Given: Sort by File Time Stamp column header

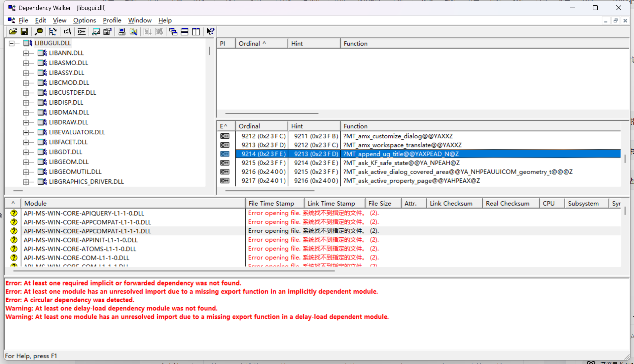Looking at the screenshot, I should point(275,204).
